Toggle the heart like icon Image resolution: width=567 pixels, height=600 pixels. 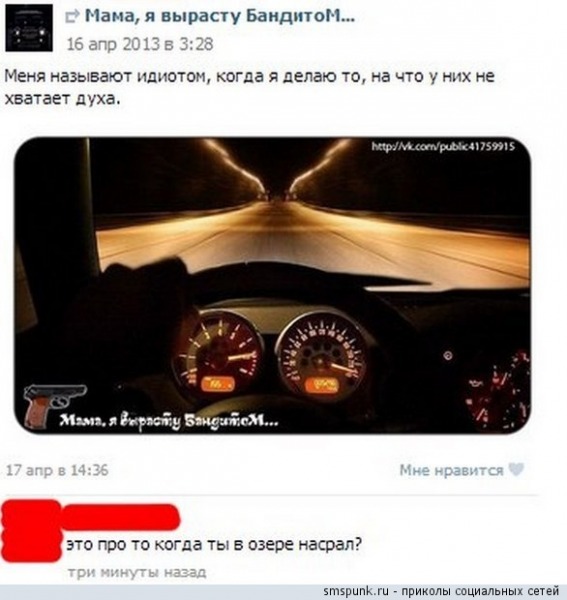point(516,470)
